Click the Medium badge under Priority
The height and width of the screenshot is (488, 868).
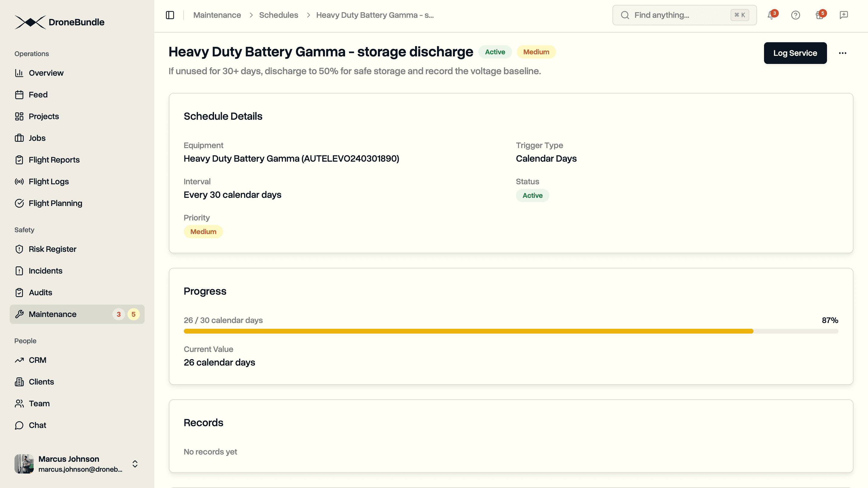(203, 232)
